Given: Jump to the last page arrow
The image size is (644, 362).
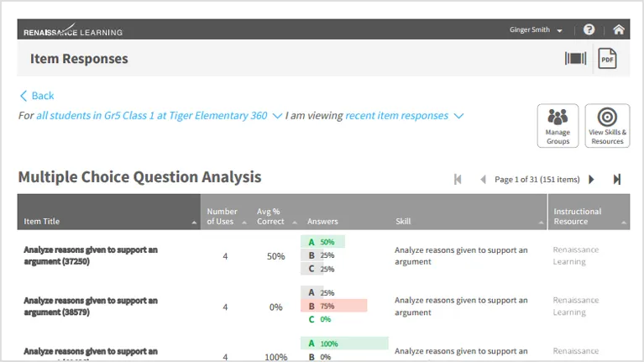Looking at the screenshot, I should click(616, 180).
